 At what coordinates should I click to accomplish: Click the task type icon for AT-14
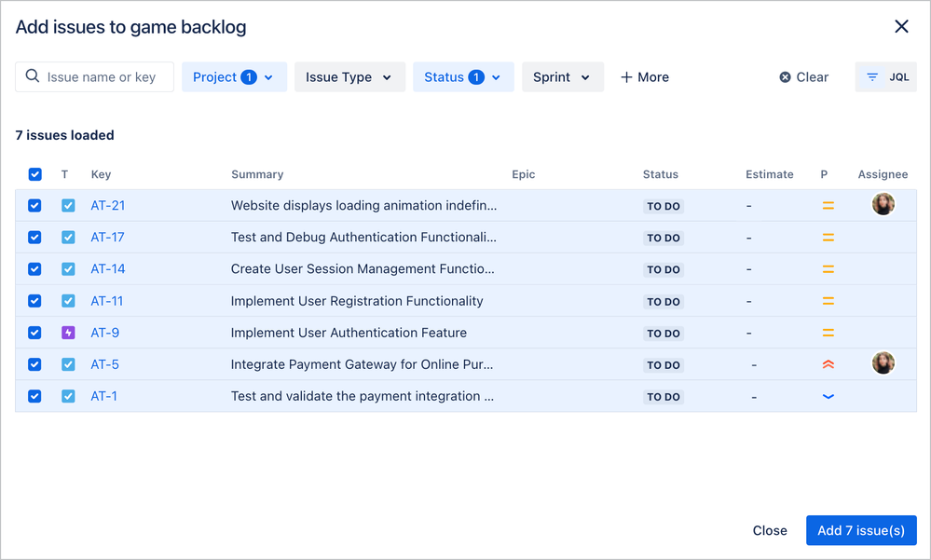point(68,269)
